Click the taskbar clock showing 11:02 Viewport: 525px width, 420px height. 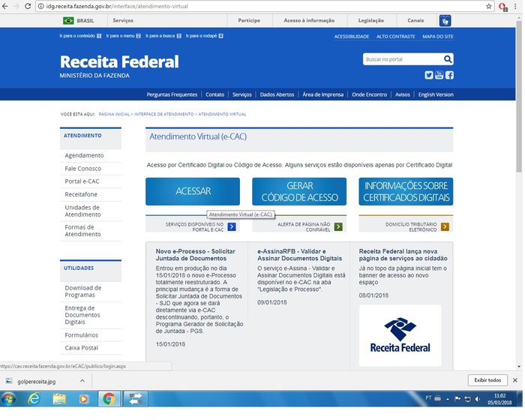click(x=499, y=399)
